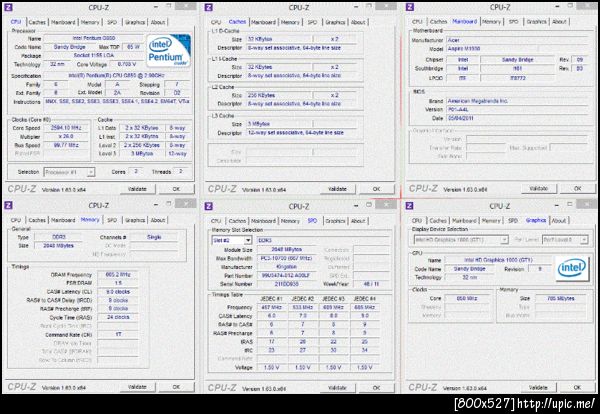Click the Package value Socket 1155 LGA
Screen dimensions: 600x414
click(94, 55)
